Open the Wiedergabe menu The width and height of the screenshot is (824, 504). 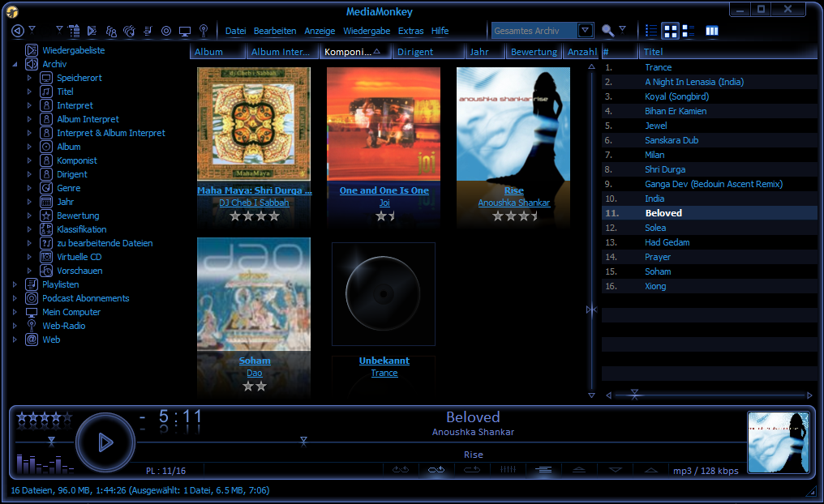click(367, 31)
